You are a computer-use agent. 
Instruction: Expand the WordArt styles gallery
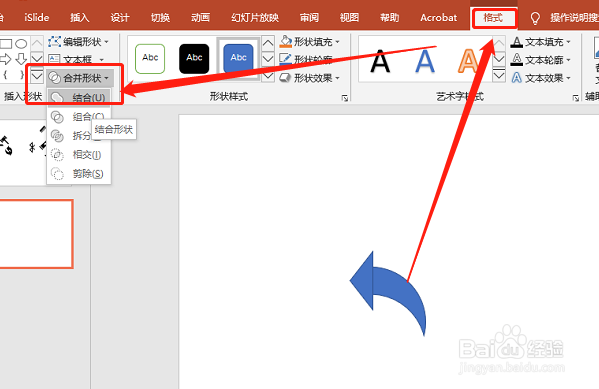point(499,75)
